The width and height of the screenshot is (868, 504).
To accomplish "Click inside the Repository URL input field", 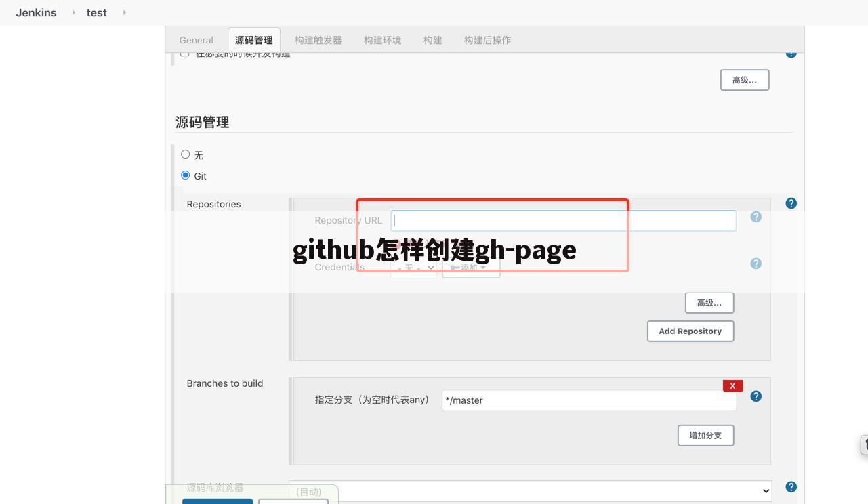I will pos(562,220).
